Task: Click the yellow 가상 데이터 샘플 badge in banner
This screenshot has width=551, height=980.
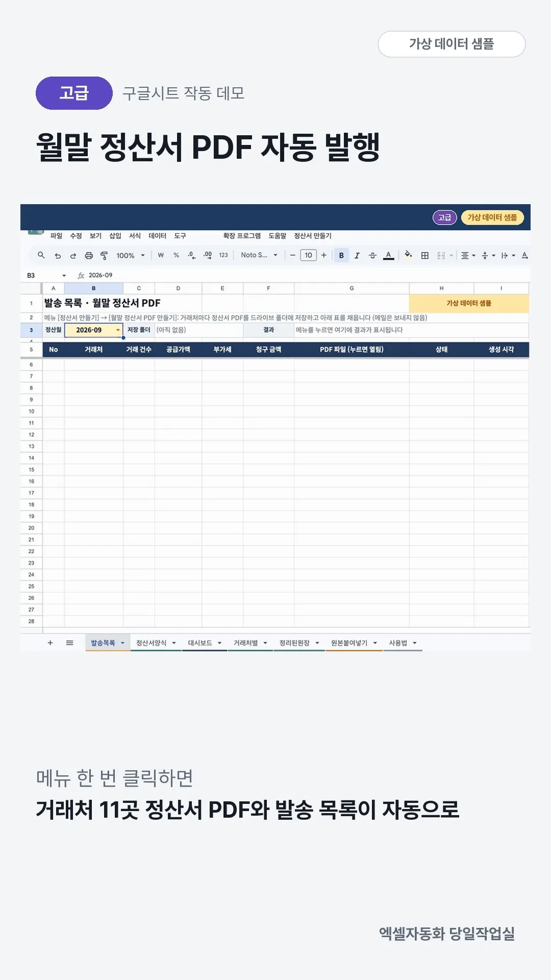Action: pos(492,217)
